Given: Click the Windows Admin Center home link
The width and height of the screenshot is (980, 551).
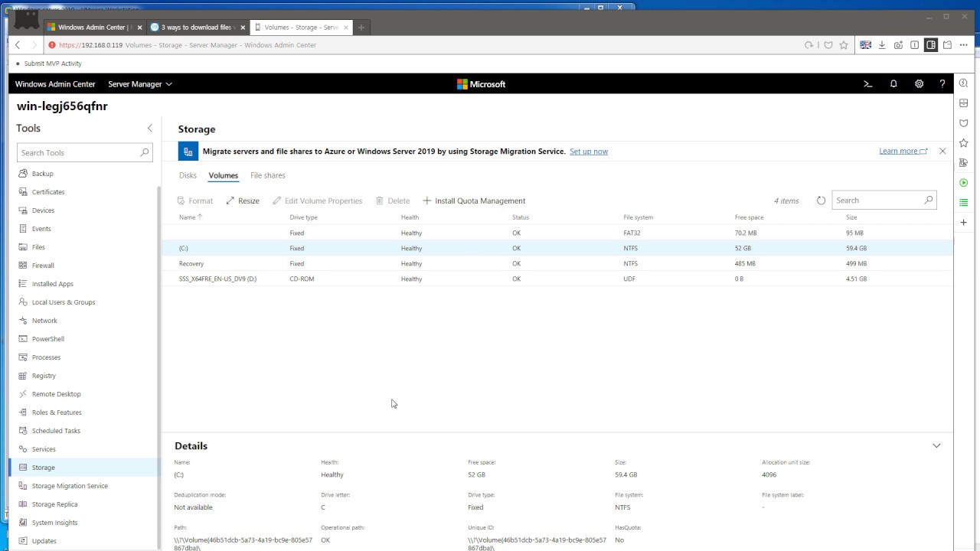Looking at the screenshot, I should 55,84.
